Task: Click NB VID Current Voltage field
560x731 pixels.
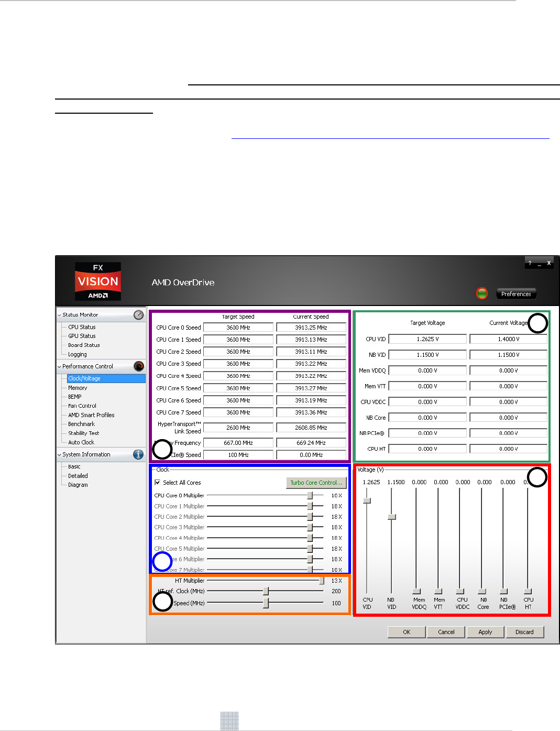Action: click(x=509, y=355)
